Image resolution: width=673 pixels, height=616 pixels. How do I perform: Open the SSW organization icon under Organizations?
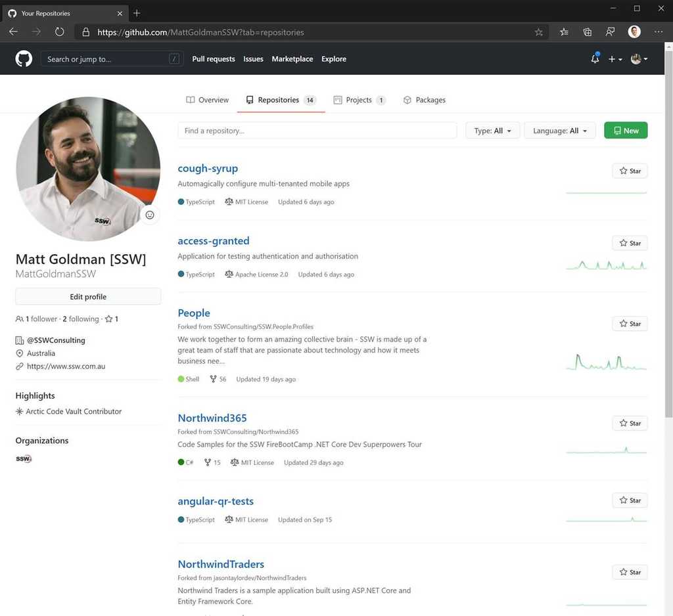click(x=23, y=458)
